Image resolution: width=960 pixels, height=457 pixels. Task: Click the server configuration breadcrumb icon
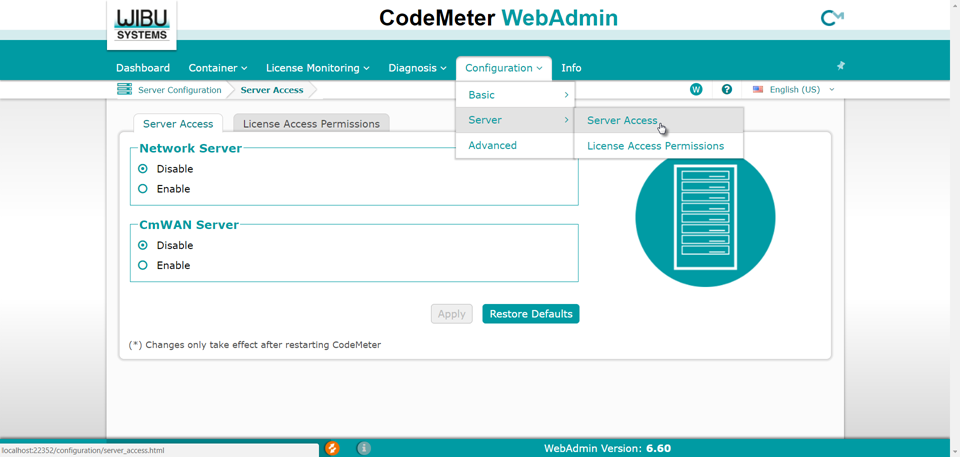[x=124, y=90]
